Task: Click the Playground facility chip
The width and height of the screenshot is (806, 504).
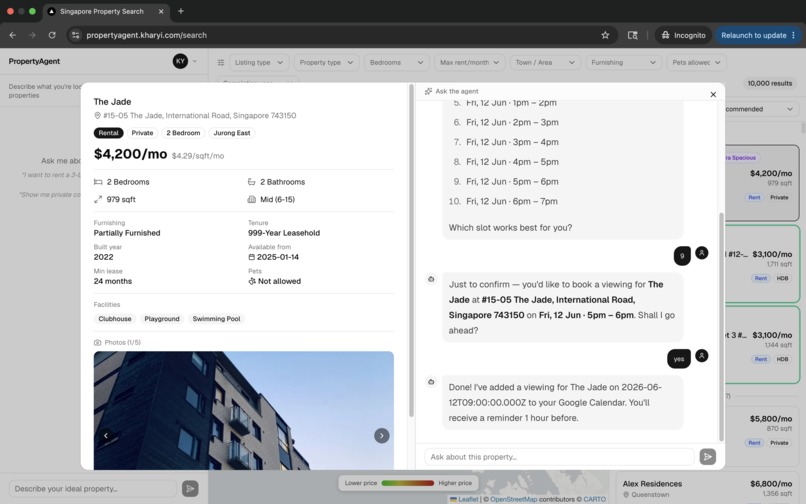Action: pos(162,319)
